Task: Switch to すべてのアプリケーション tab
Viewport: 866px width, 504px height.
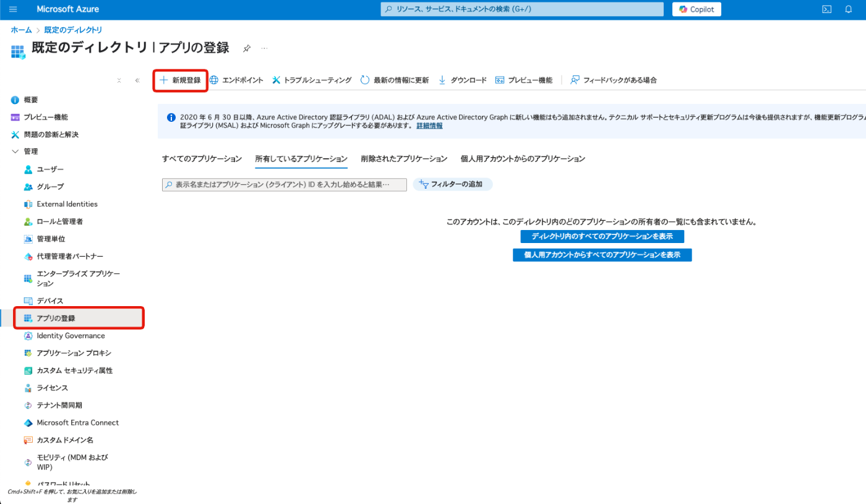Action: click(x=202, y=159)
